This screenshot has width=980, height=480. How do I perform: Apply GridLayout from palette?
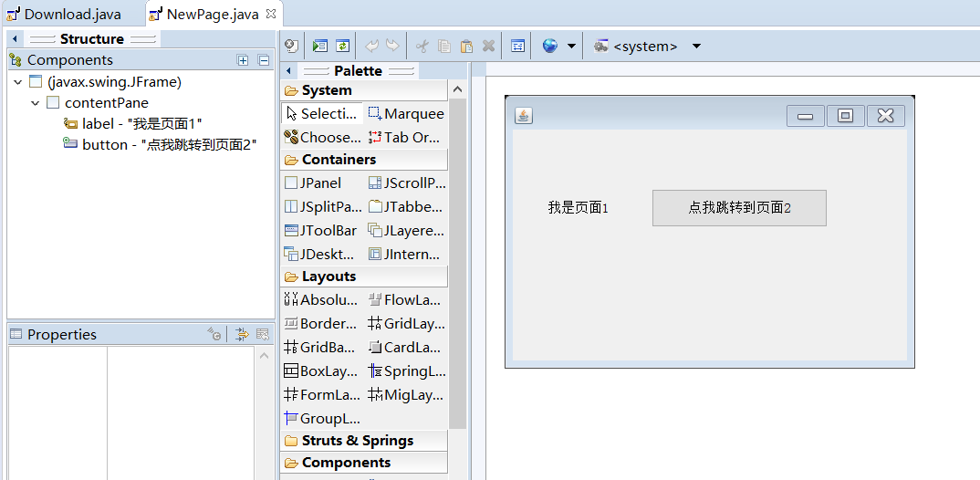coord(406,324)
